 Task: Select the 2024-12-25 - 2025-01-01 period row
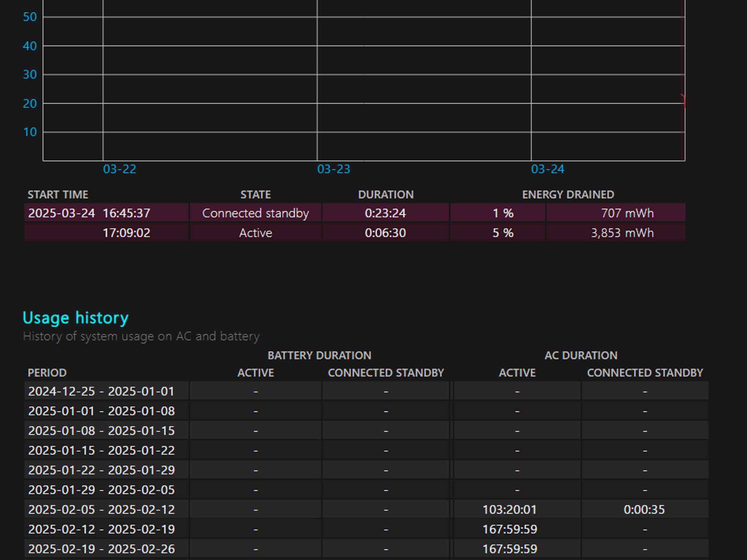[x=366, y=391]
